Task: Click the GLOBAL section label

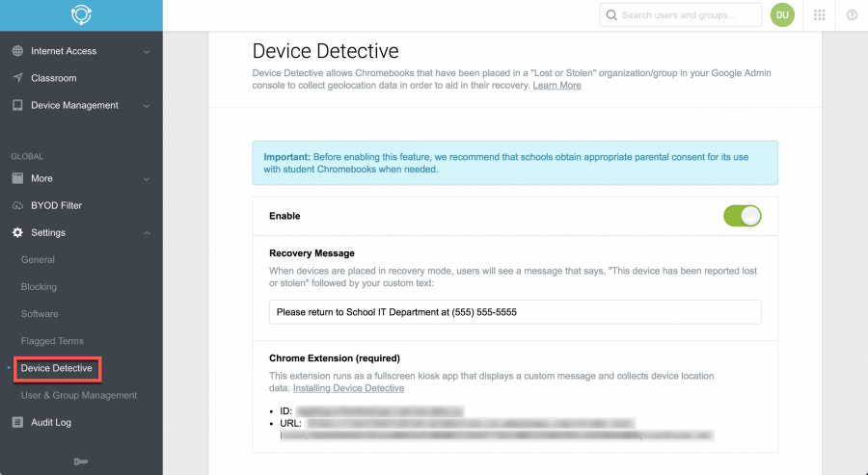Action: 27,156
